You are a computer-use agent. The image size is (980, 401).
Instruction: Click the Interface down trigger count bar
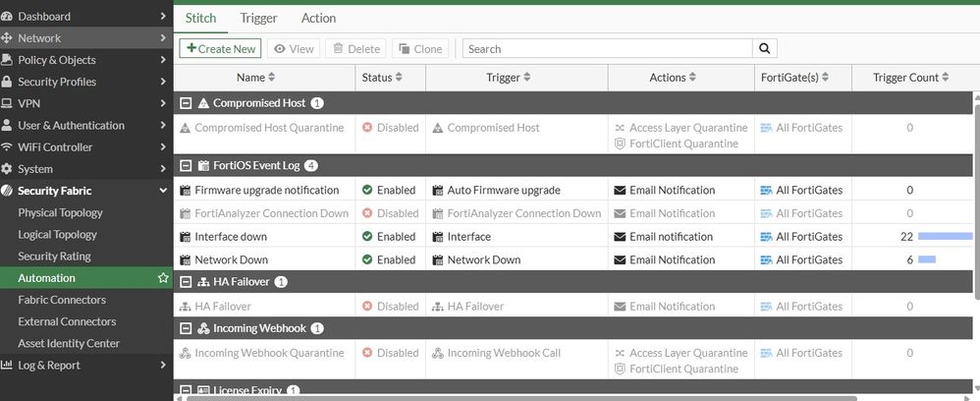tap(944, 237)
